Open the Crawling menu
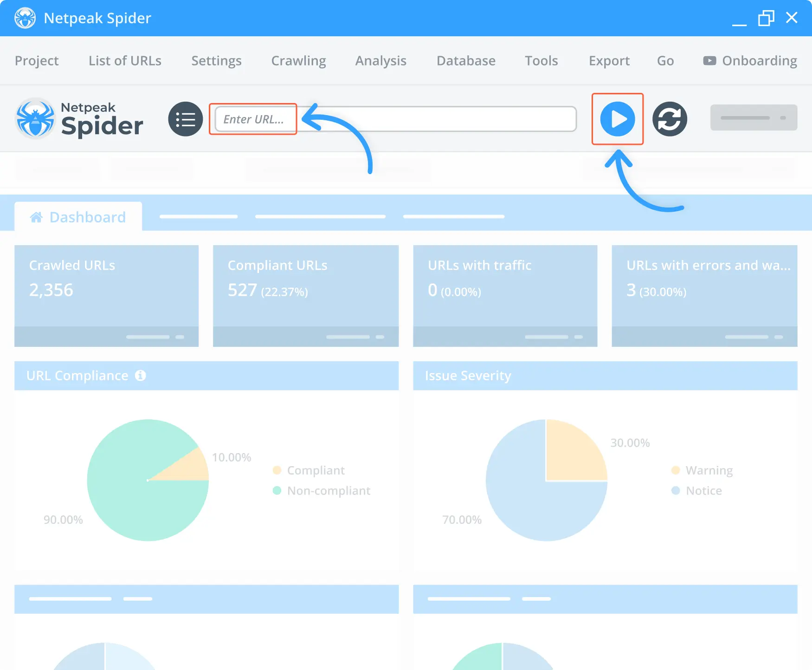Screen dimensions: 812x670 (x=298, y=61)
